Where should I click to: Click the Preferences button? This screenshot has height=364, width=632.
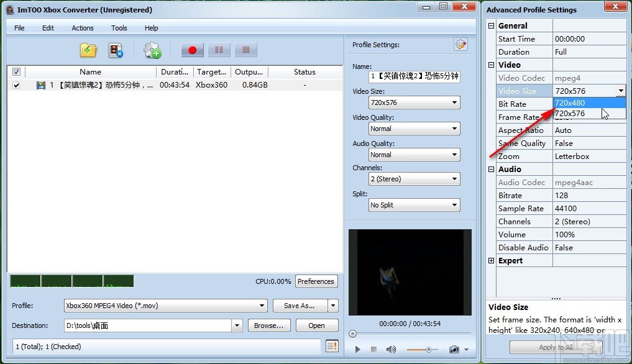coord(316,281)
